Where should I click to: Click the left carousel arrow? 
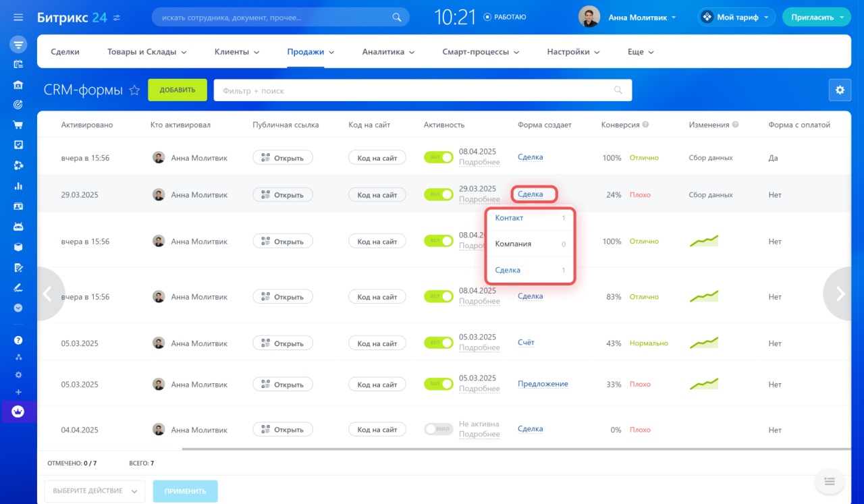[47, 293]
